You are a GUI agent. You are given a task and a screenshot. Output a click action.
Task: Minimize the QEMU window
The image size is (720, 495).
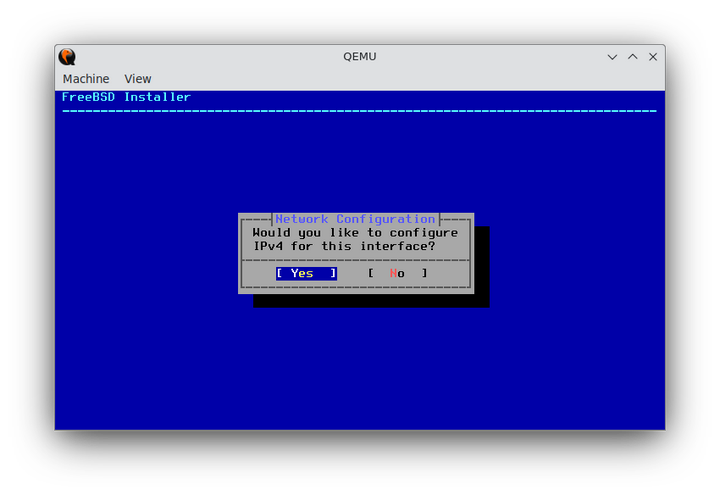click(612, 57)
